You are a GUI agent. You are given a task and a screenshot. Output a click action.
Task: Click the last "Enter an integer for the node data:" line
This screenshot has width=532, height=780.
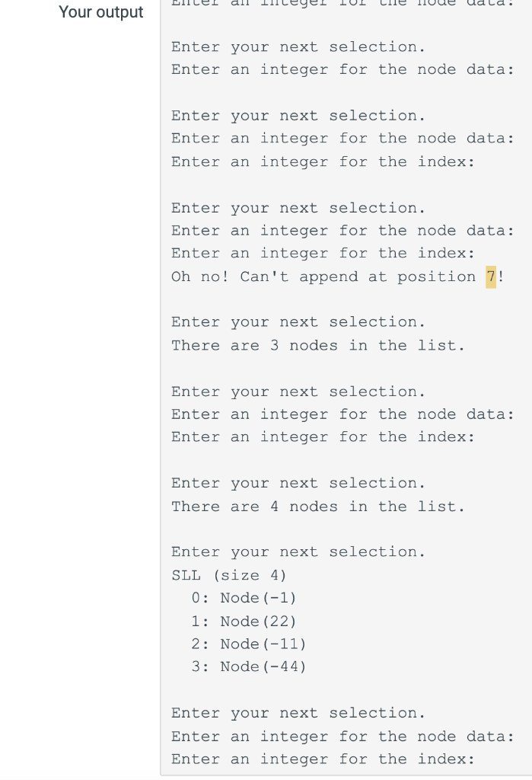point(343,737)
